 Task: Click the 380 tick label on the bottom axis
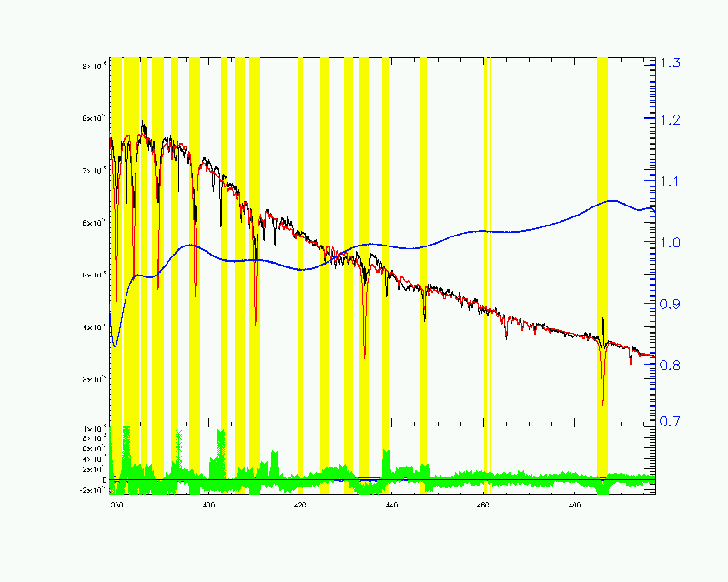pos(117,505)
